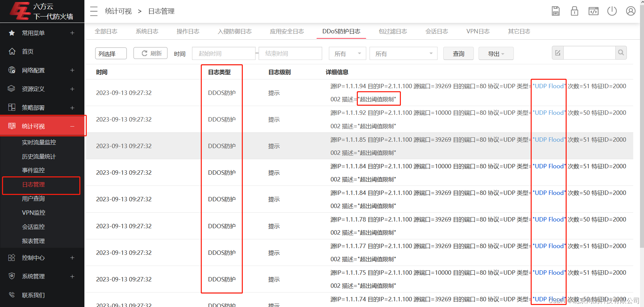The width and height of the screenshot is (644, 307).
Task: Click the 日志级别 column header
Action: point(279,72)
